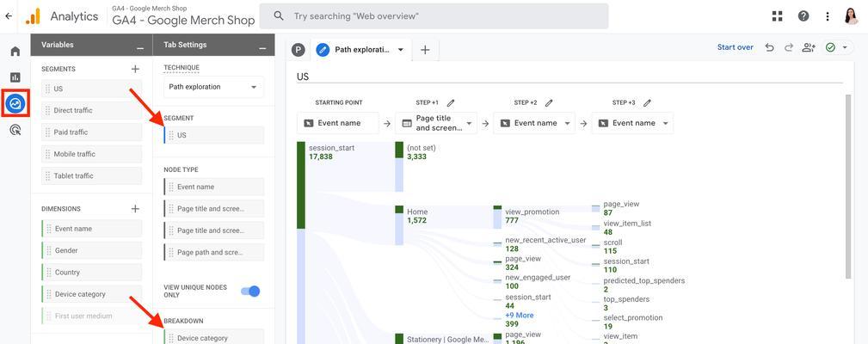Select Direct traffic segment
Screen dimensions: 868x344
click(x=91, y=111)
